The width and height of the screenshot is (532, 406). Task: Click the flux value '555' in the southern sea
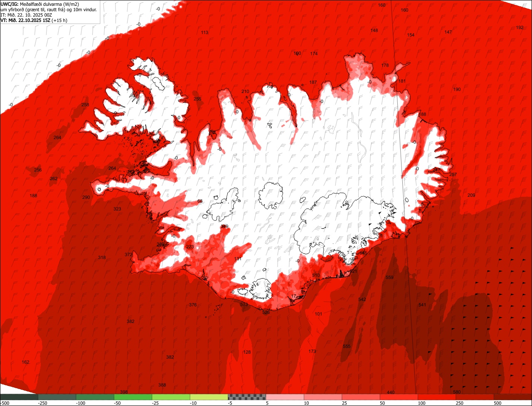click(347, 346)
